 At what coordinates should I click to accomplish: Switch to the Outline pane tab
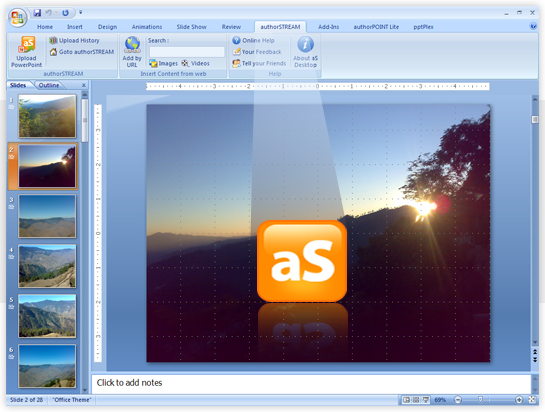(x=49, y=85)
